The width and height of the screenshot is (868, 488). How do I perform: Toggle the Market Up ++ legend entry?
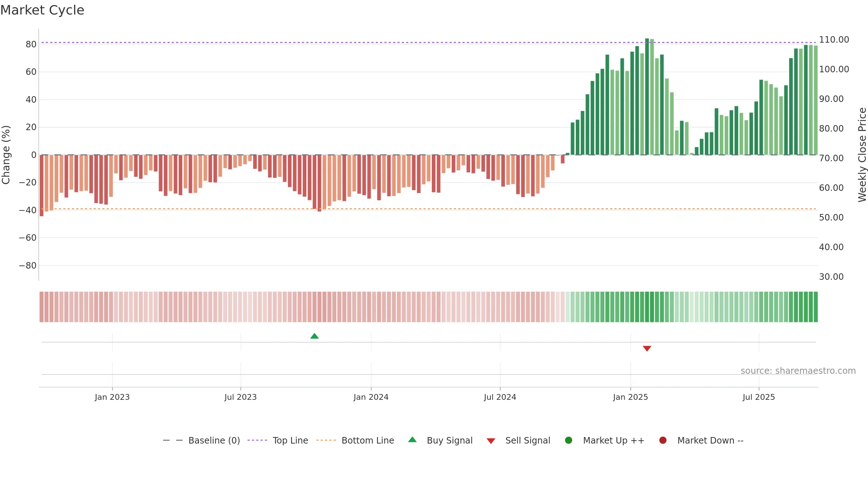click(604, 440)
